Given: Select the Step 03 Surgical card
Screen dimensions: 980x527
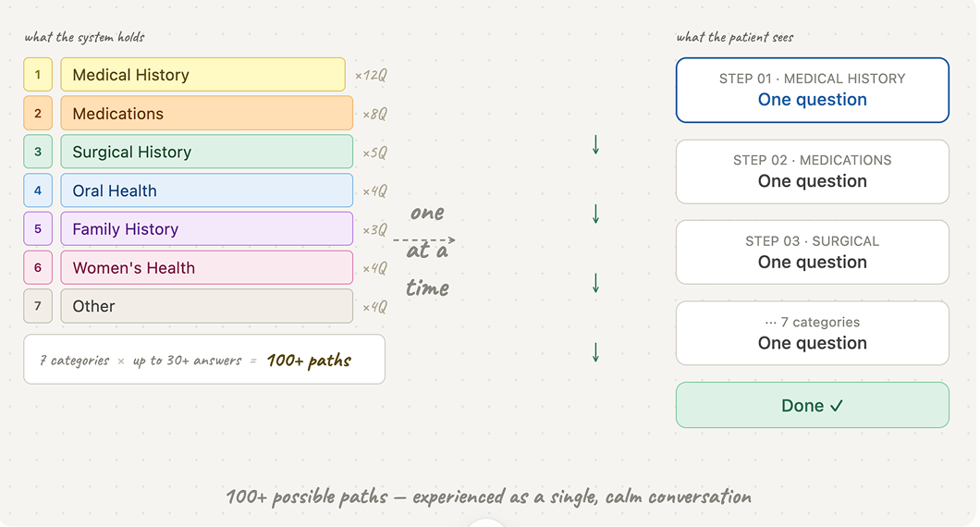Looking at the screenshot, I should click(812, 251).
